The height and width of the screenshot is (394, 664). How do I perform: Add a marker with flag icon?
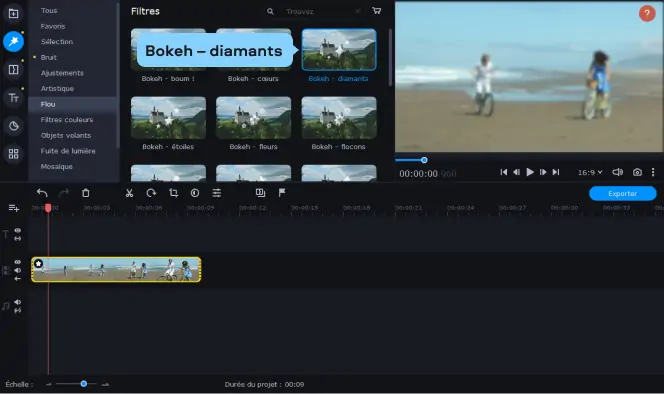click(282, 193)
